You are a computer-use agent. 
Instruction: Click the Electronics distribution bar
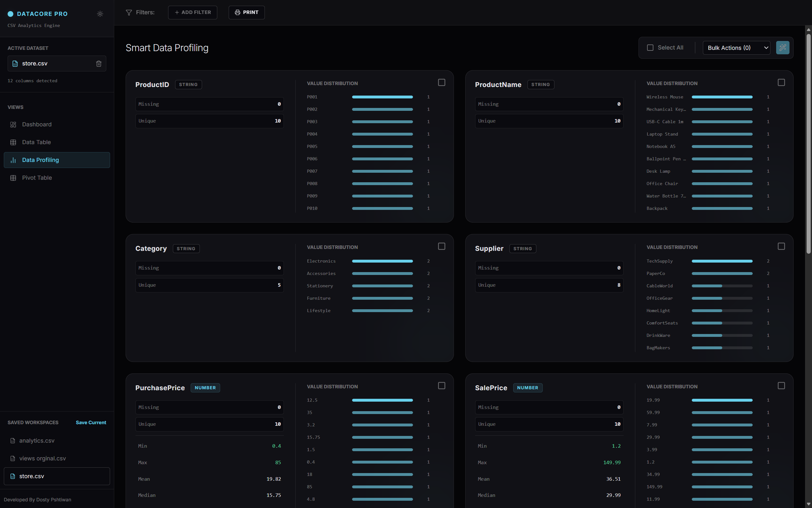(x=382, y=261)
